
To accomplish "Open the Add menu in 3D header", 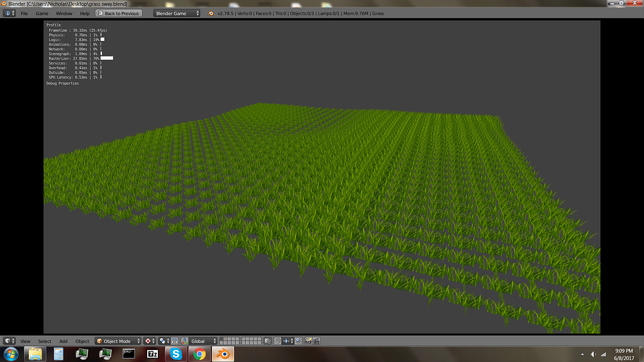I will click(63, 341).
